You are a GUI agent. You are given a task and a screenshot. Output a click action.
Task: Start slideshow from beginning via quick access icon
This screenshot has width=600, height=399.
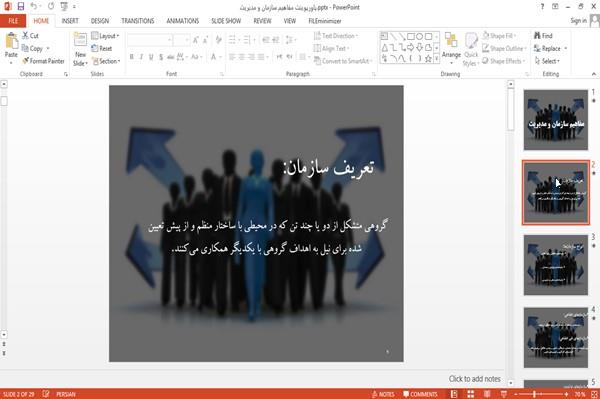[x=64, y=6]
